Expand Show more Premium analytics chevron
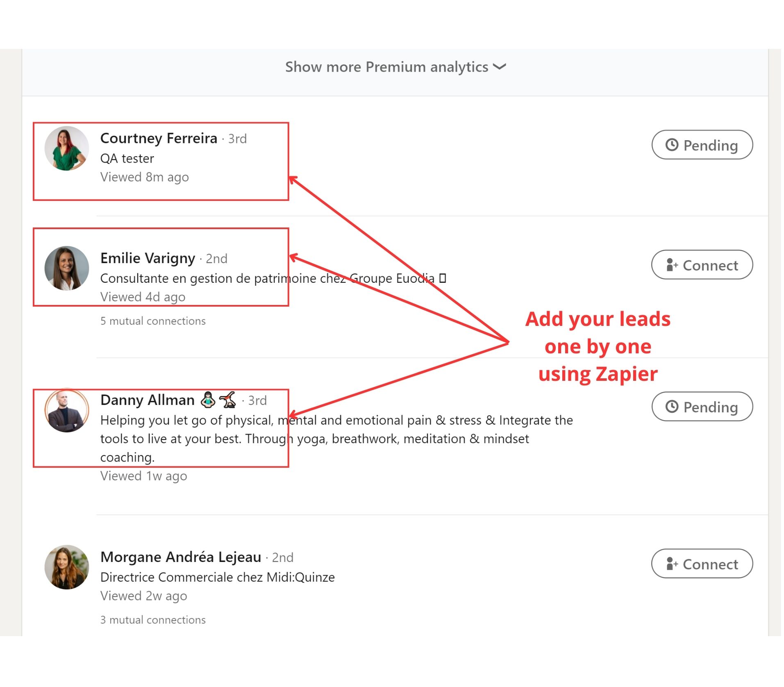Image resolution: width=784 pixels, height=687 pixels. [x=499, y=66]
